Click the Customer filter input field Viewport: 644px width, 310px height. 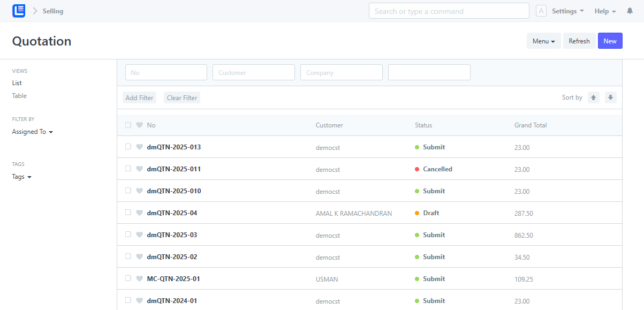(x=254, y=72)
